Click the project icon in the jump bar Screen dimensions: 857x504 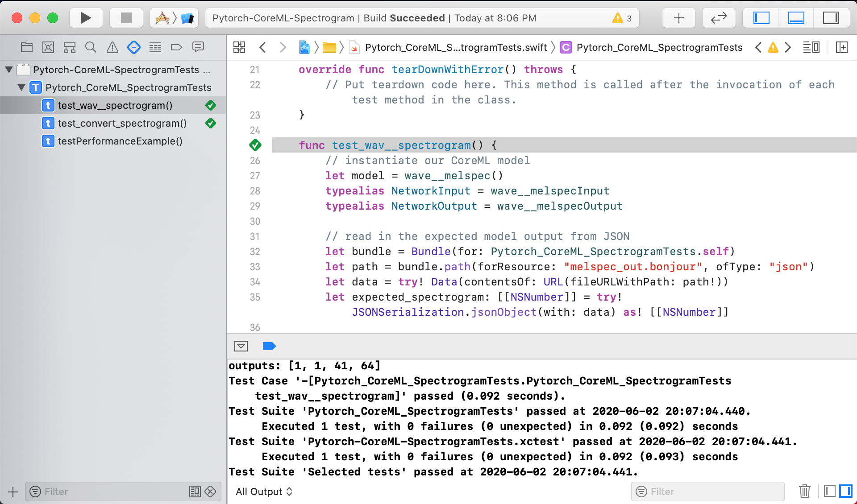(x=304, y=47)
